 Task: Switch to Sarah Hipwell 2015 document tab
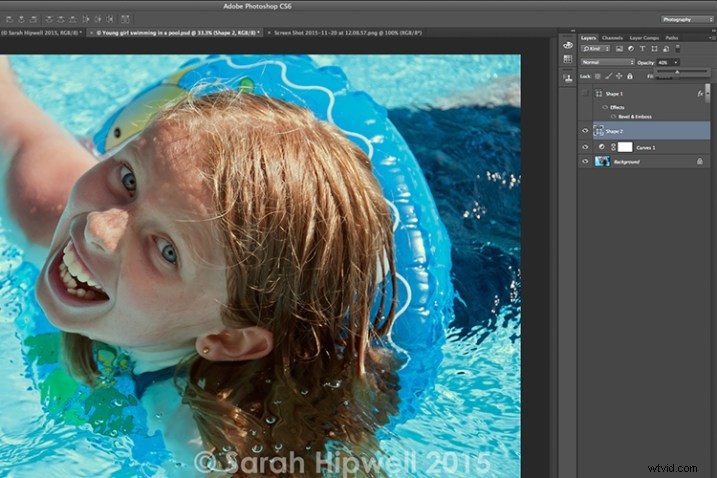pos(42,32)
